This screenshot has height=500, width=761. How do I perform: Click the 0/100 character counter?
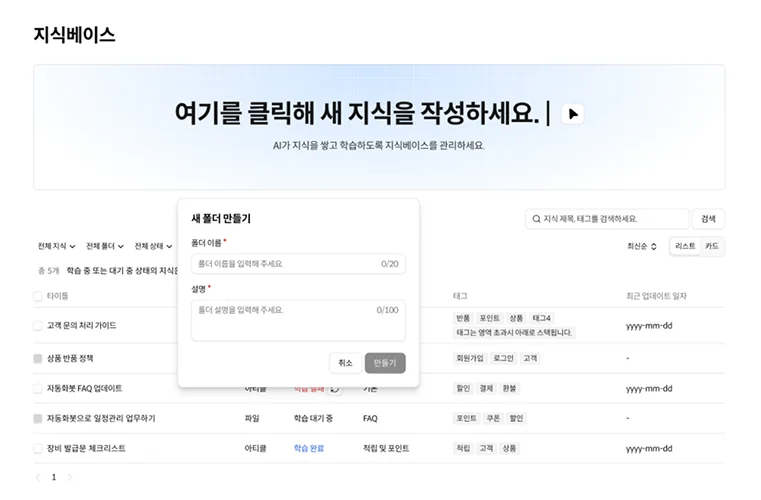click(387, 310)
